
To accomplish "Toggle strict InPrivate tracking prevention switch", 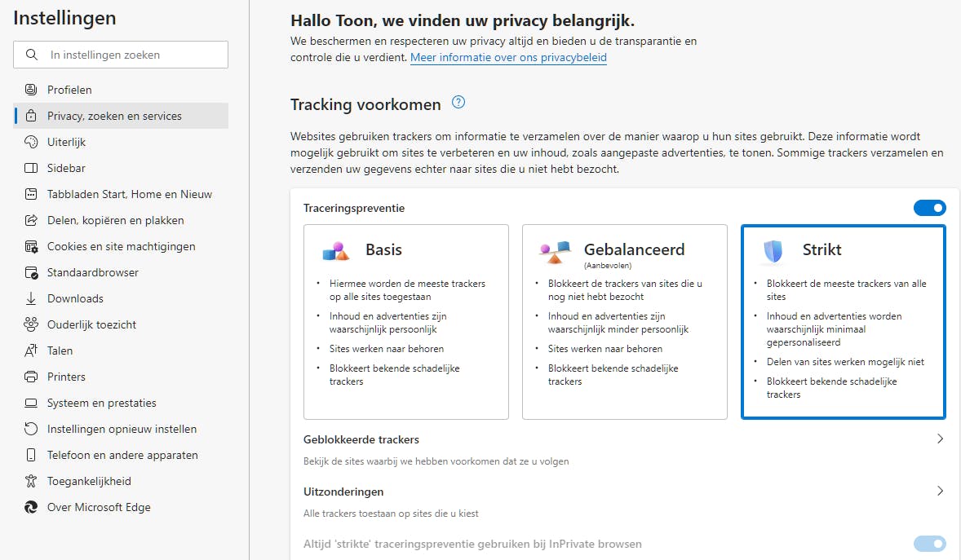I will coord(929,544).
